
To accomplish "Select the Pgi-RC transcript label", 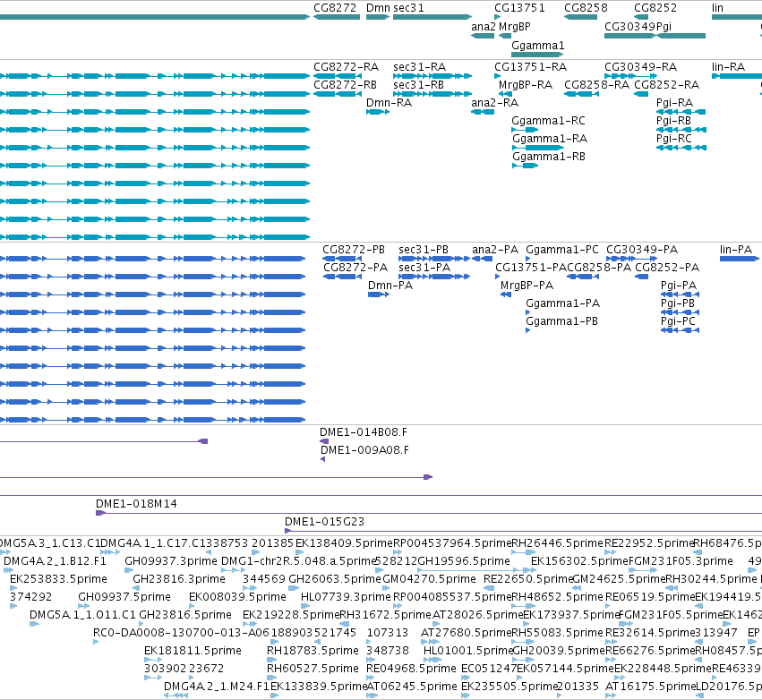I will click(673, 139).
